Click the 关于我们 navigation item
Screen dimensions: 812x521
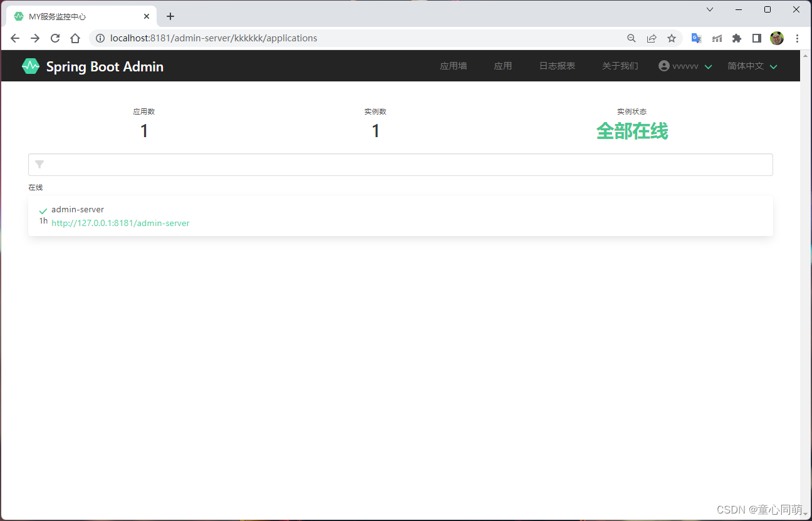620,65
